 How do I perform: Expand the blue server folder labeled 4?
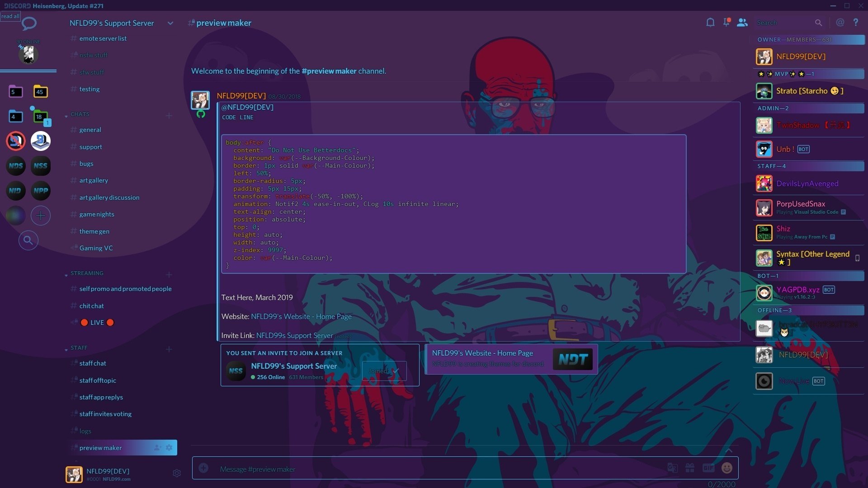[15, 116]
